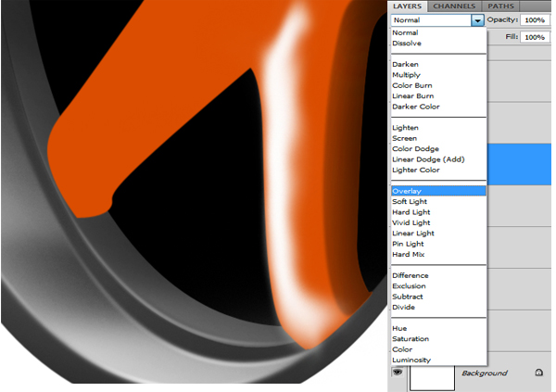
Task: Choose the Color blend mode
Action: coord(402,349)
